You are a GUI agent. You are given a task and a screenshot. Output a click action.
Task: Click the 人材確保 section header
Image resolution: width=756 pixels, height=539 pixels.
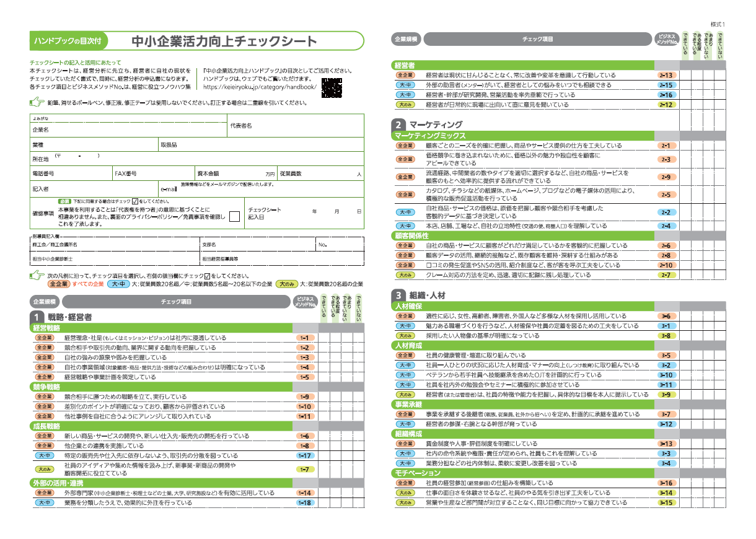[x=524, y=306]
